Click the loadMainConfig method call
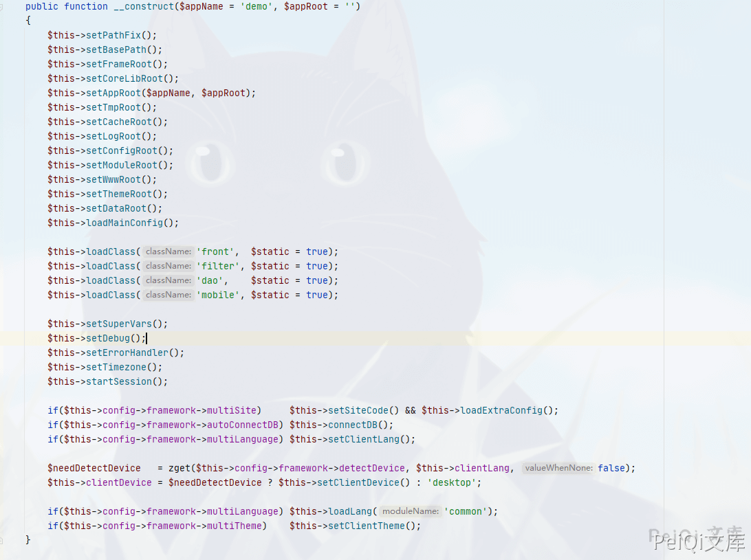Viewport: 751px width, 560px height. pos(124,223)
